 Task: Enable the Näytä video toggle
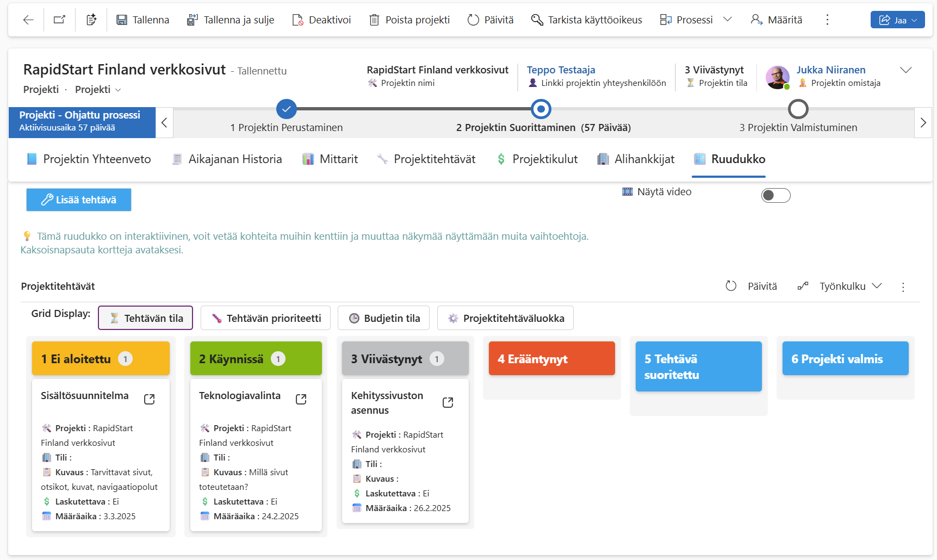(776, 195)
